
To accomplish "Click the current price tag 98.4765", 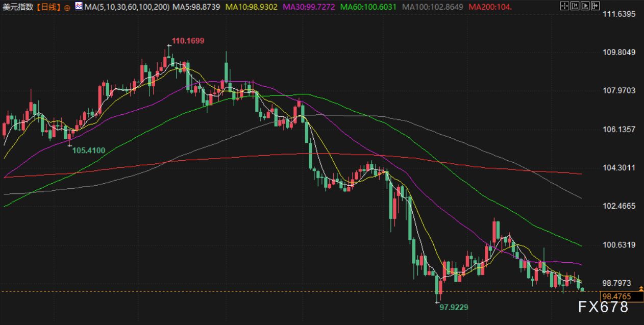I will pyautogui.click(x=616, y=296).
